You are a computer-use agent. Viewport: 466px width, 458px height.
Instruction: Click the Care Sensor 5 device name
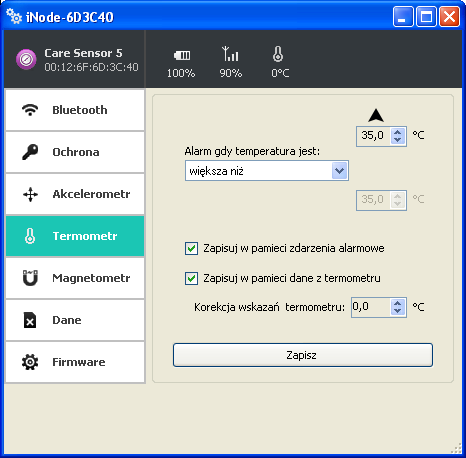coord(83,53)
